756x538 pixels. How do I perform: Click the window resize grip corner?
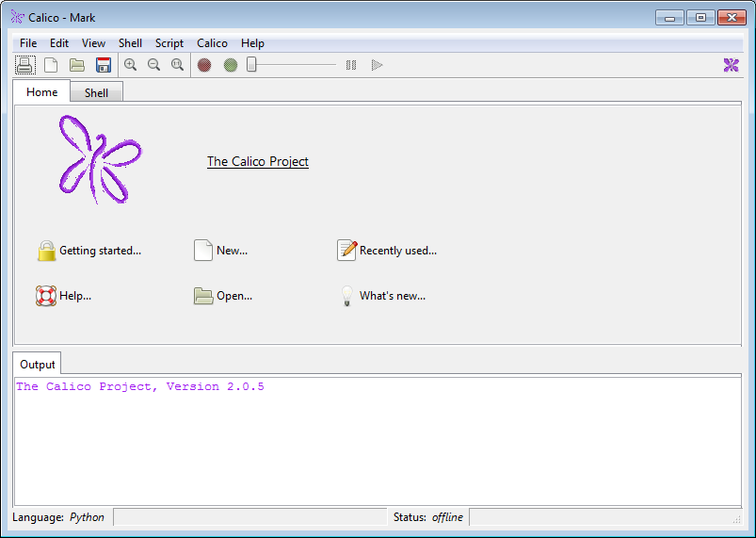click(737, 520)
